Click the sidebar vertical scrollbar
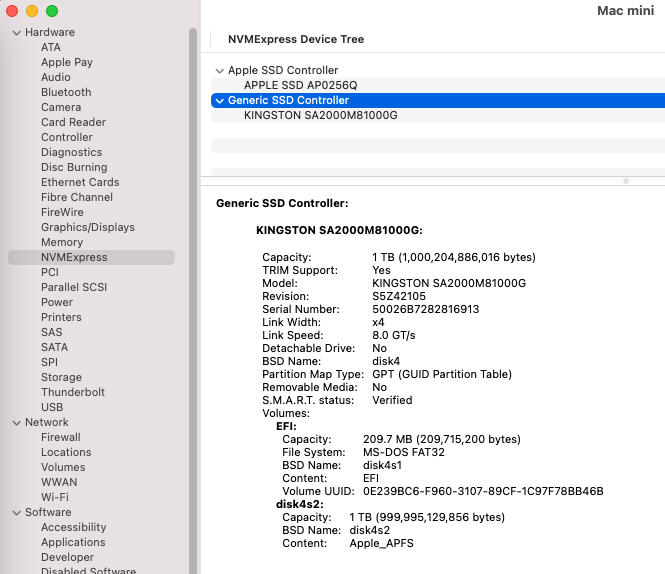This screenshot has width=665, height=574. 193,301
